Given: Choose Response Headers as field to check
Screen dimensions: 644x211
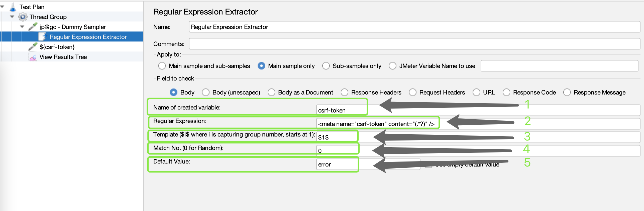Looking at the screenshot, I should point(345,92).
